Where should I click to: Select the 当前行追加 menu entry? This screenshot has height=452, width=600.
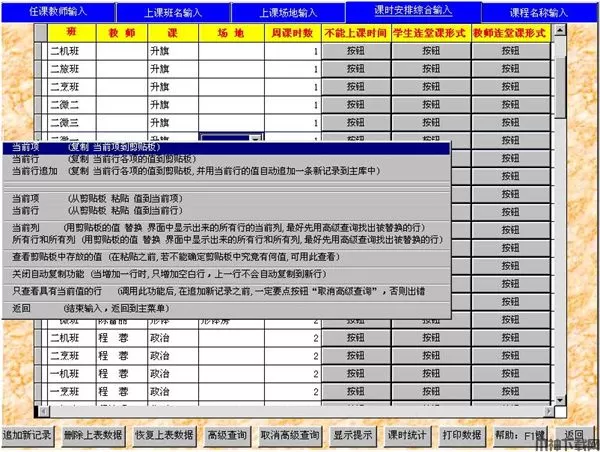click(x=226, y=171)
